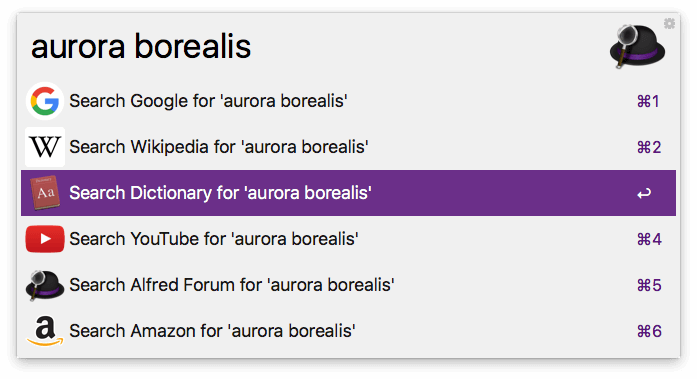Select Search Google for 'aurora borealis'
Screen dimensions: 697x379
(x=348, y=101)
